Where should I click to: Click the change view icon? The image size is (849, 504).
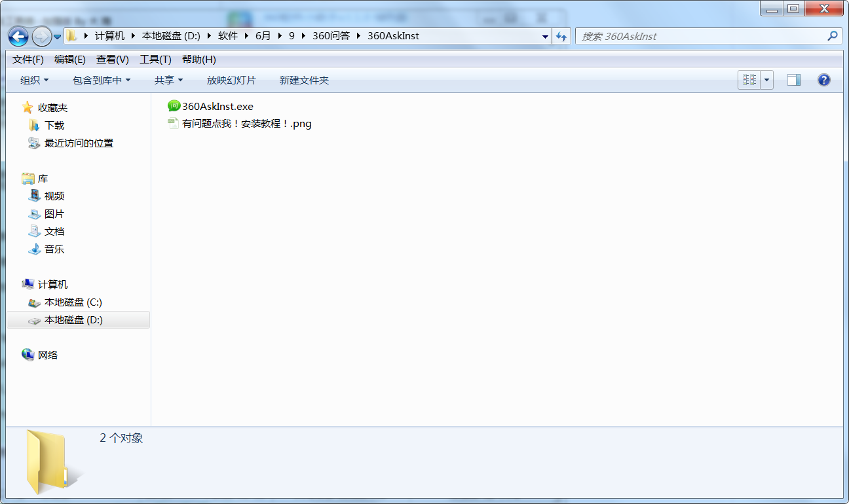tap(749, 80)
